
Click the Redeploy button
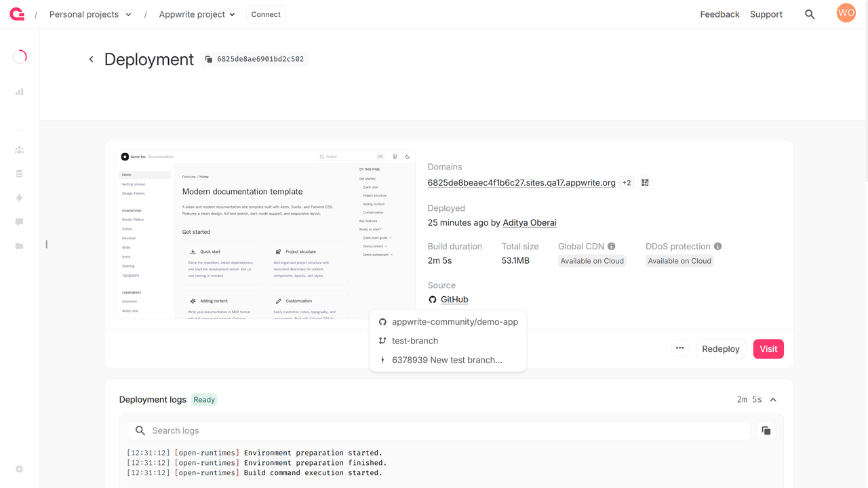[x=721, y=349]
